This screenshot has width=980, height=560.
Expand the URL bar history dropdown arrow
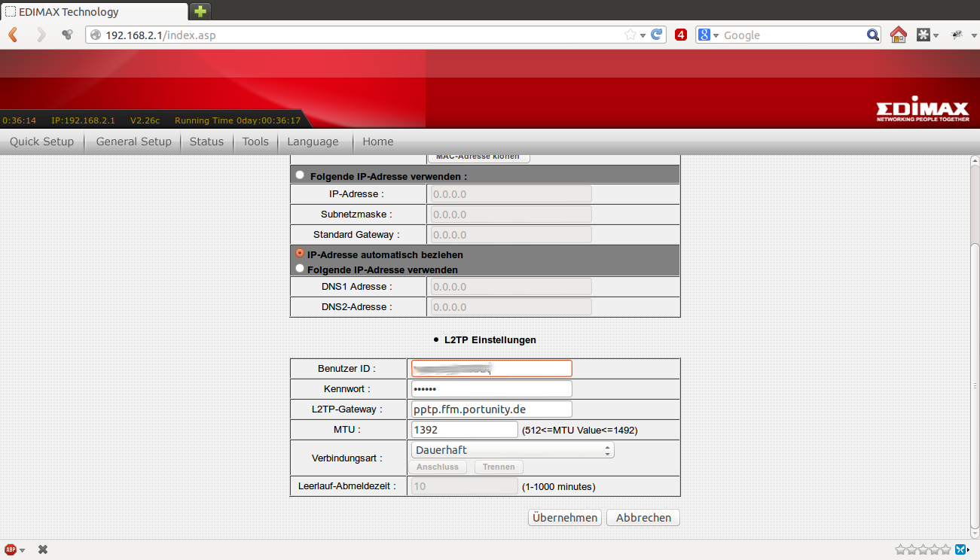pyautogui.click(x=643, y=35)
